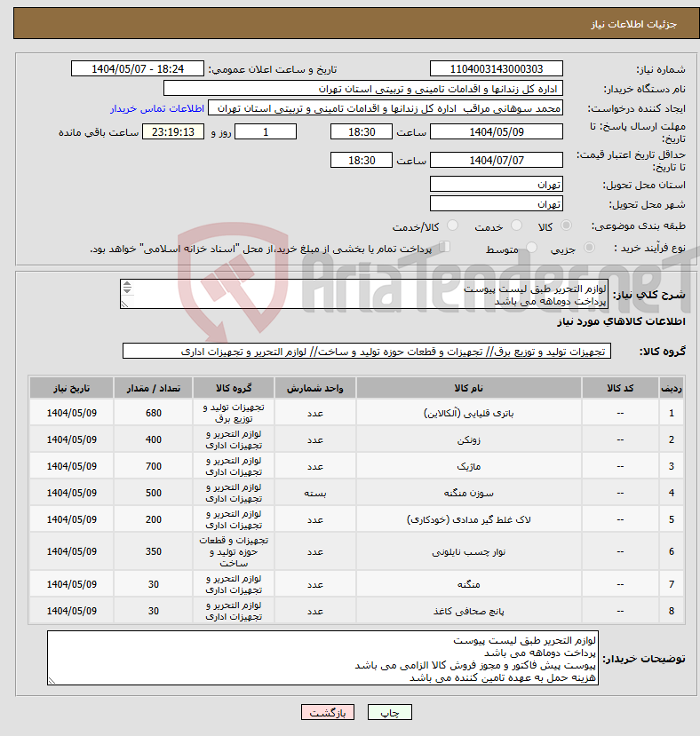Click the price validity date 1404/07/07 field
The image size is (700, 736).
coord(496,160)
